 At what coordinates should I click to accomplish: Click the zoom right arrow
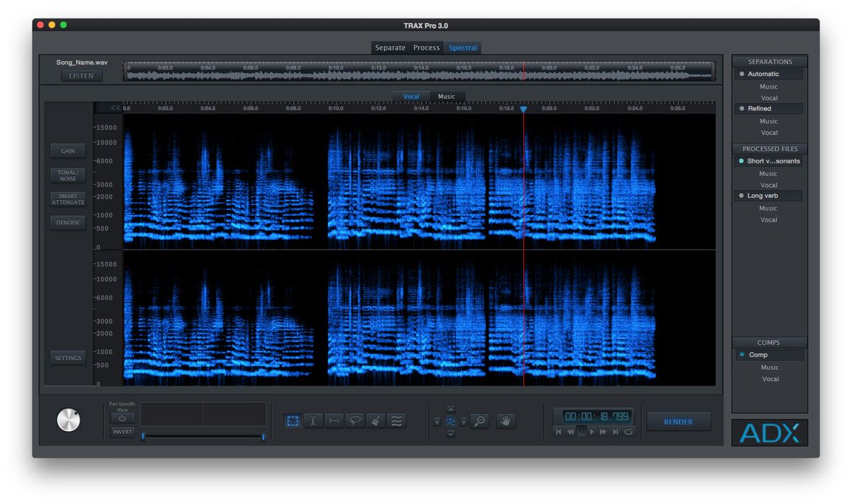pyautogui.click(x=464, y=422)
